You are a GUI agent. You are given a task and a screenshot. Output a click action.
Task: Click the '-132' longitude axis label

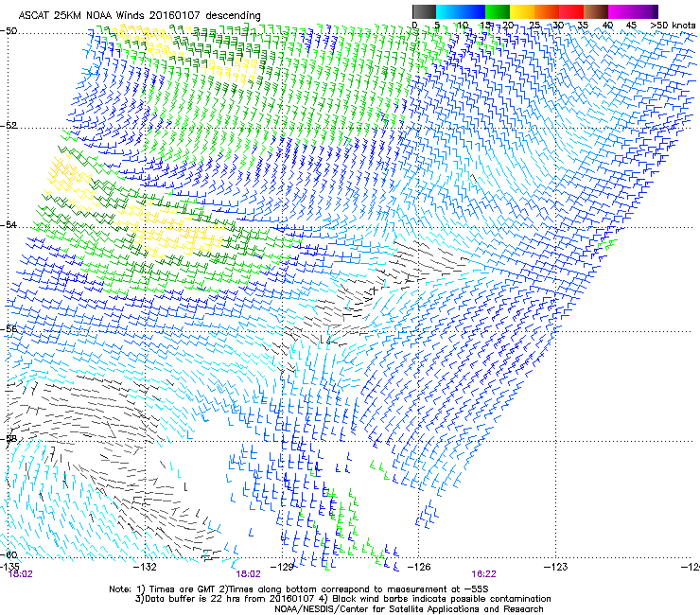coord(147,567)
